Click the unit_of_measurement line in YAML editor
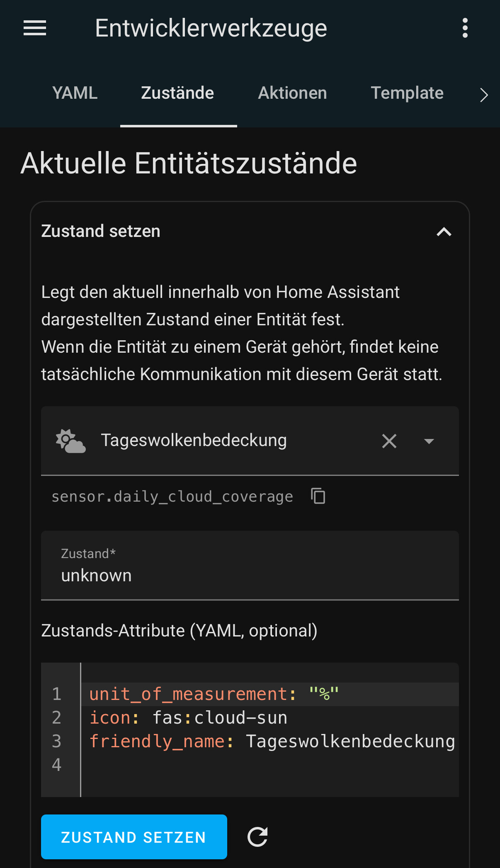 coord(214,694)
